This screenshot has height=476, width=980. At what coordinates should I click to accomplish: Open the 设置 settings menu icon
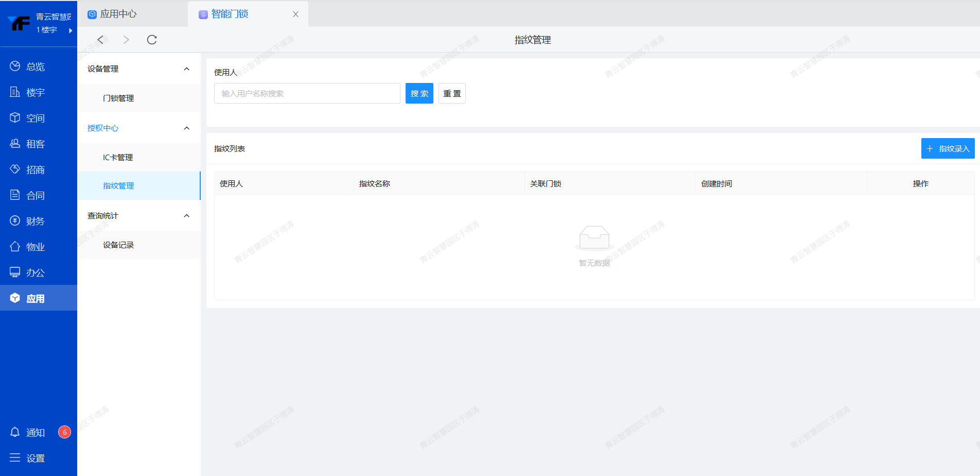tap(15, 458)
